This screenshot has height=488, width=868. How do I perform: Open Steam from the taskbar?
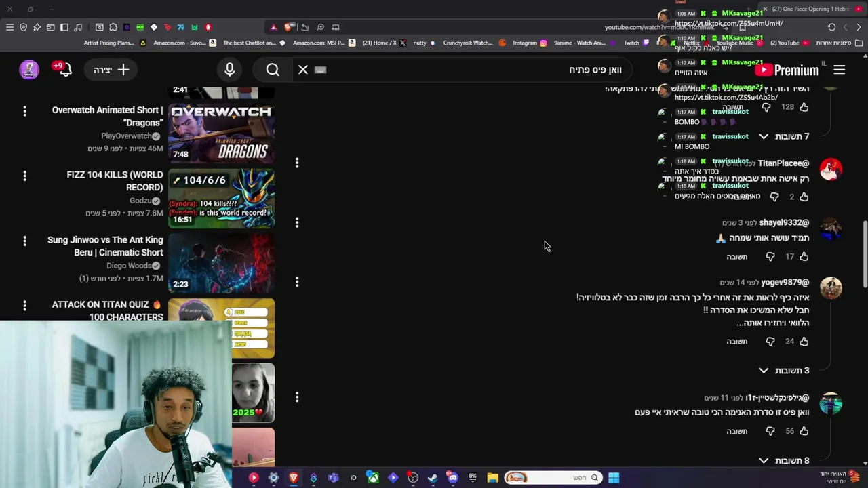click(x=433, y=478)
